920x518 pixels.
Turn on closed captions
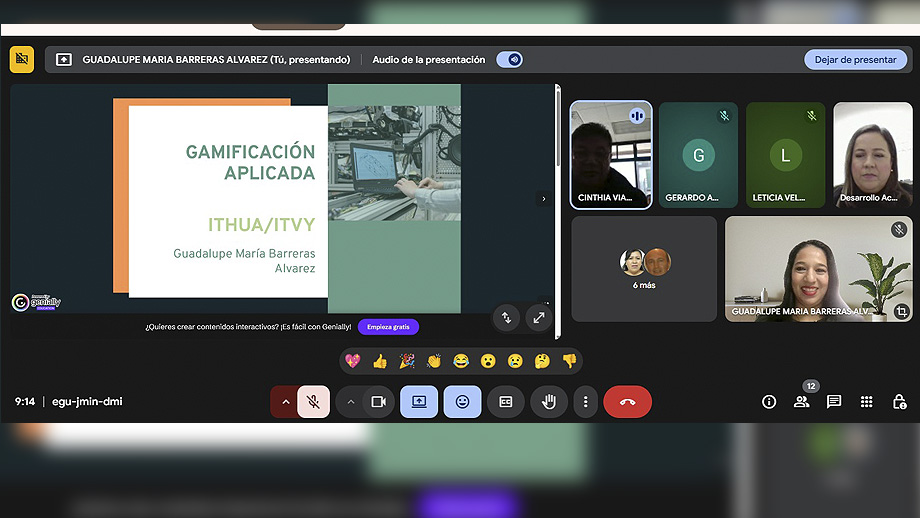tap(506, 402)
